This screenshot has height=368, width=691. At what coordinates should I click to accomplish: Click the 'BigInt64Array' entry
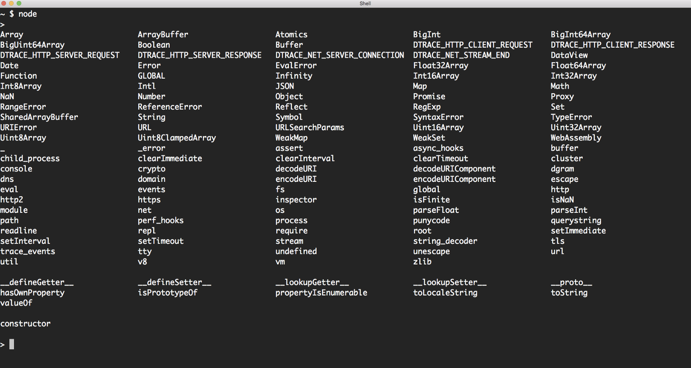point(580,34)
